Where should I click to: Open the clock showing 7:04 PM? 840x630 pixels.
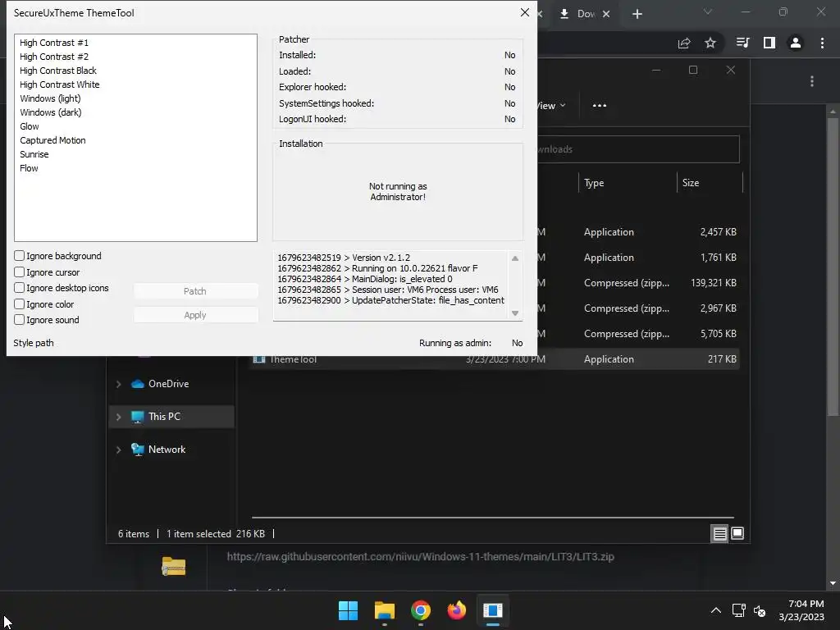tap(801, 610)
